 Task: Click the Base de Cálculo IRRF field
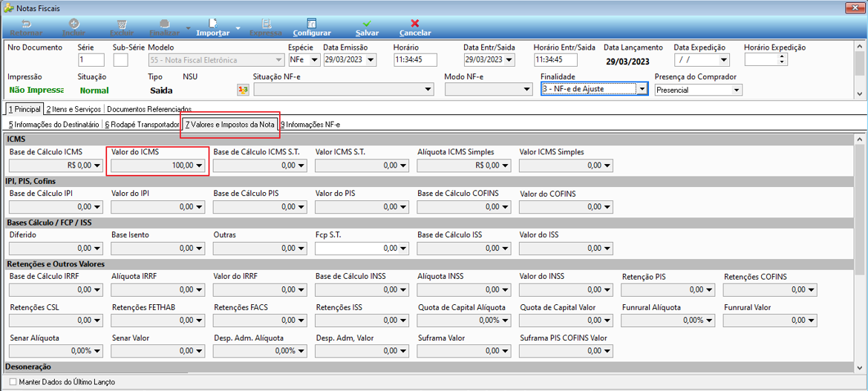point(56,289)
